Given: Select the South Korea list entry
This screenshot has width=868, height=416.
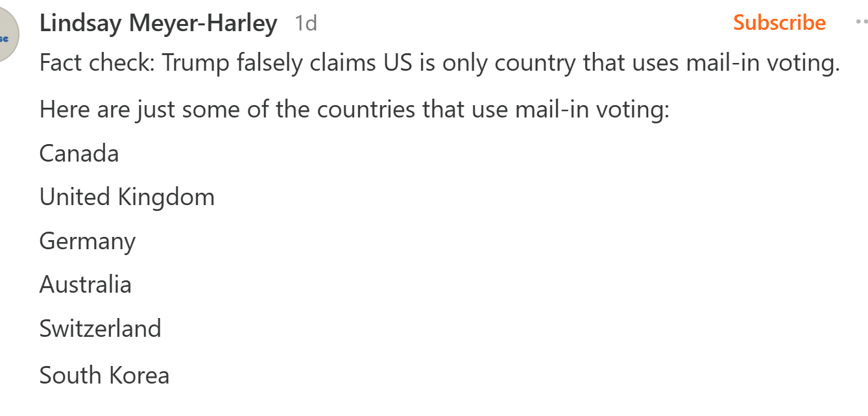Looking at the screenshot, I should click(104, 375).
